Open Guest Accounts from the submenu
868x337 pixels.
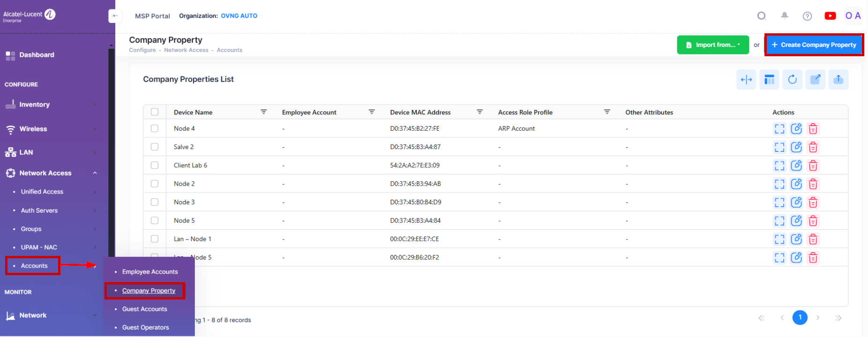click(x=144, y=309)
